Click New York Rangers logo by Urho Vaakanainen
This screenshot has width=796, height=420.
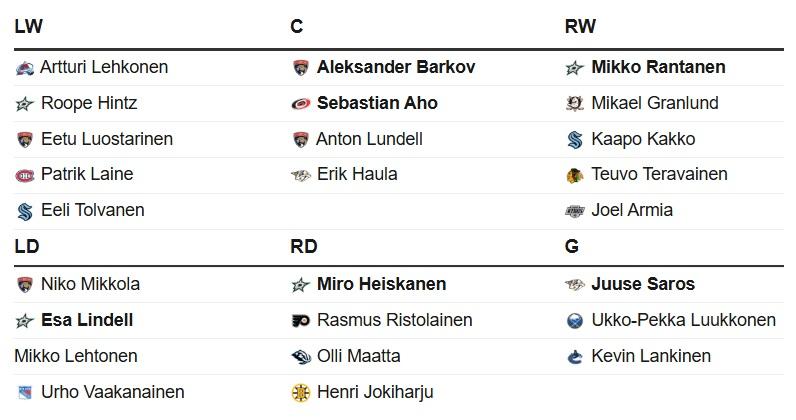pos(24,392)
